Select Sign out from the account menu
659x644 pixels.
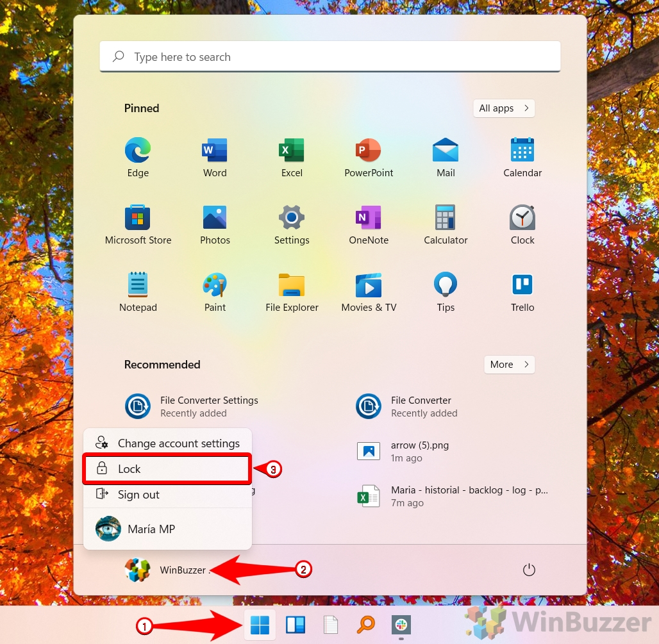pos(167,494)
